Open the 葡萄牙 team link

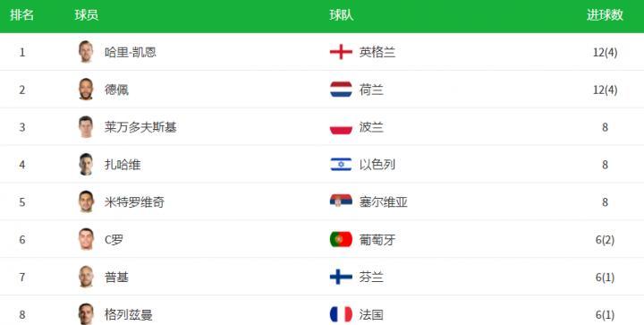pos(377,240)
